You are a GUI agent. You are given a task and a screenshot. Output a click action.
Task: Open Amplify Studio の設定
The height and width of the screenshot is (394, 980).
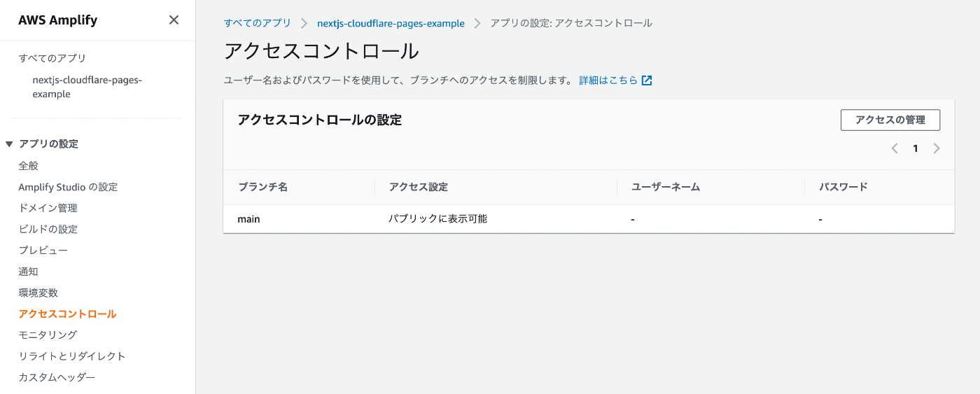pos(68,187)
